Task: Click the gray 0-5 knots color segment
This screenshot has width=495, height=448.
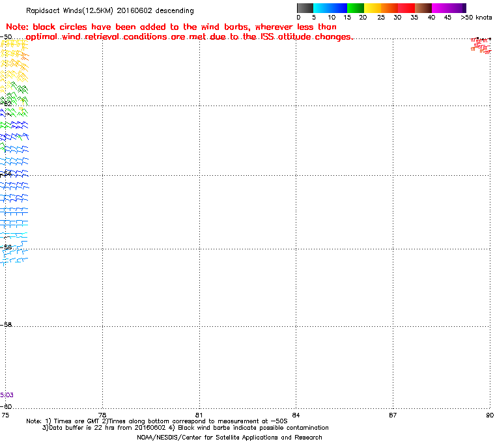Action: point(305,8)
